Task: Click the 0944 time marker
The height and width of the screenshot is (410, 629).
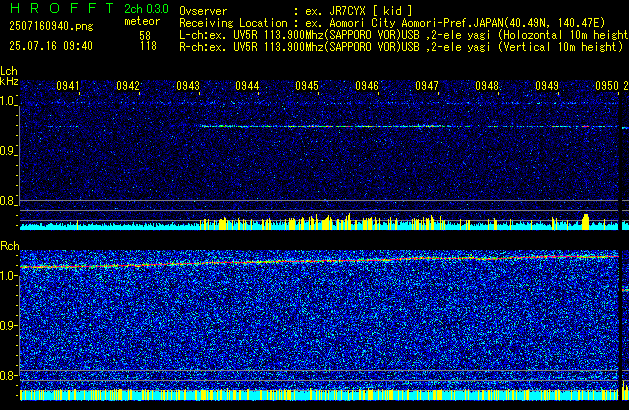Action: click(x=247, y=86)
